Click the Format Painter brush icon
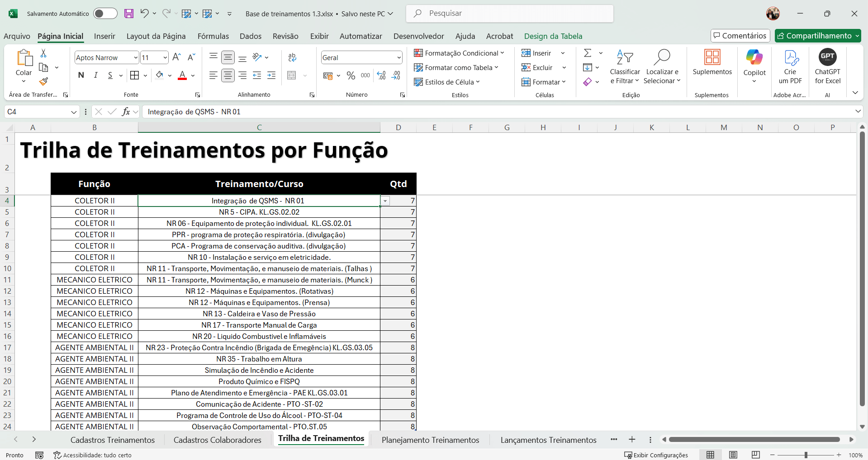Image resolution: width=868 pixels, height=460 pixels. 43,81
